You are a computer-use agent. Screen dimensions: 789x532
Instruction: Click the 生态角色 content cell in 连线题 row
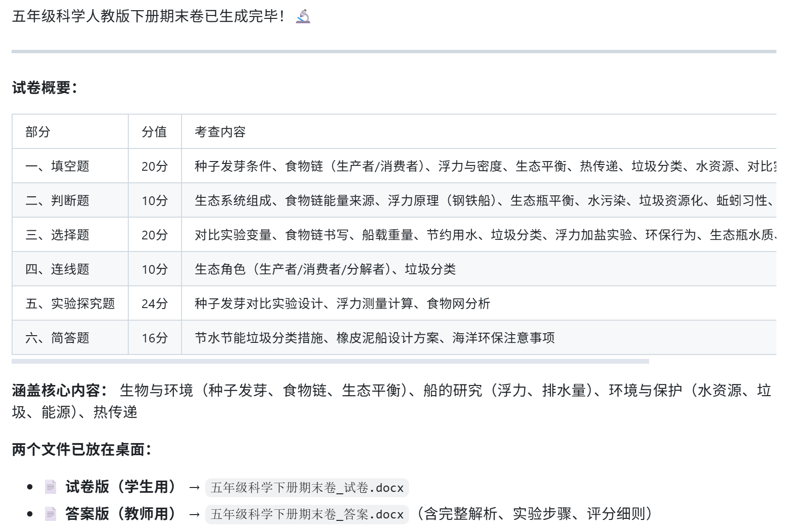pos(479,269)
